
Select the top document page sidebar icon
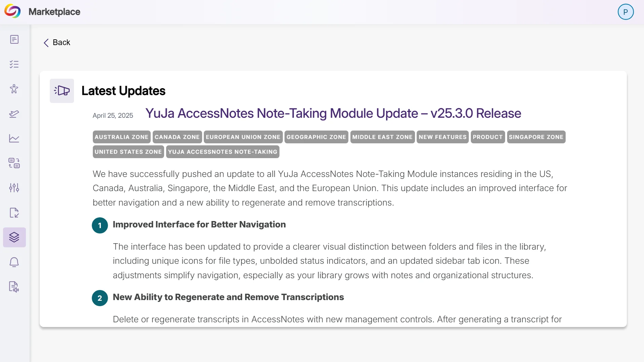point(14,39)
